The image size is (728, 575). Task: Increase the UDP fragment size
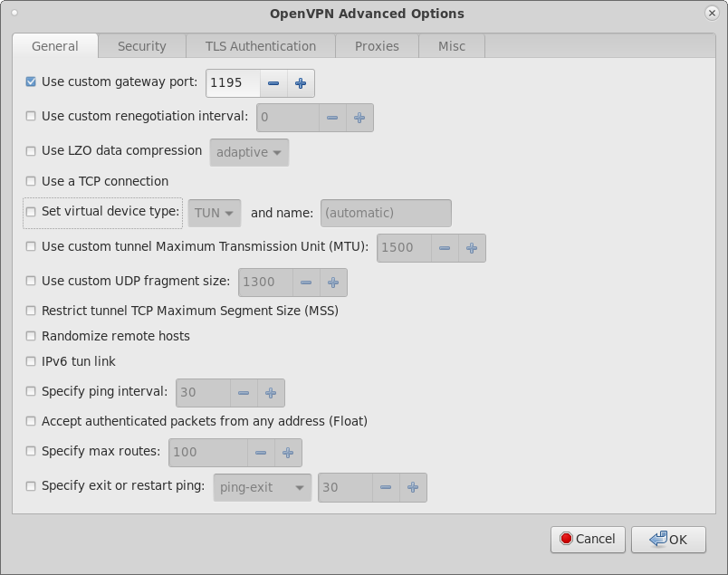point(333,283)
